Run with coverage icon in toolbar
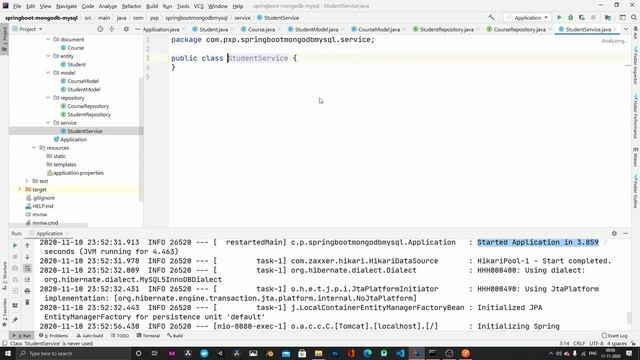640x360 pixels. (x=582, y=18)
